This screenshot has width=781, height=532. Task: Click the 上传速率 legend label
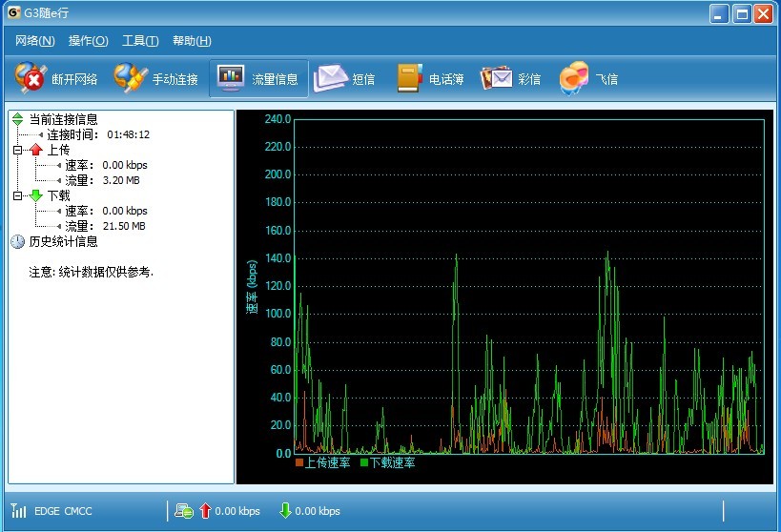tap(327, 462)
